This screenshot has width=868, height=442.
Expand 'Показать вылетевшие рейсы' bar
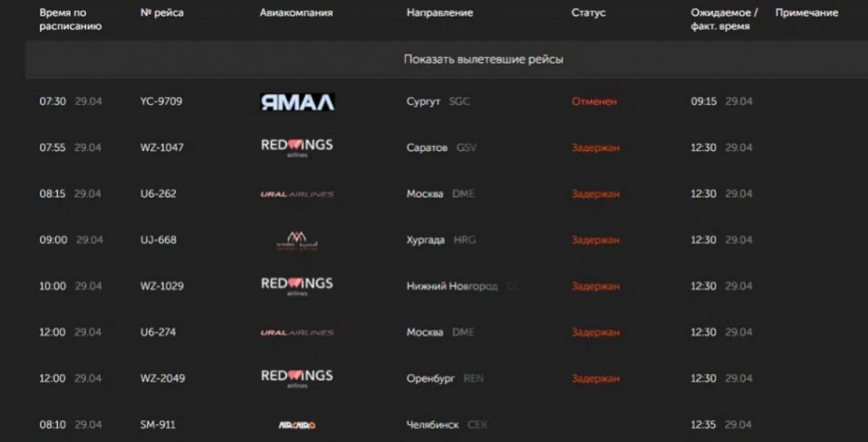[x=483, y=59]
